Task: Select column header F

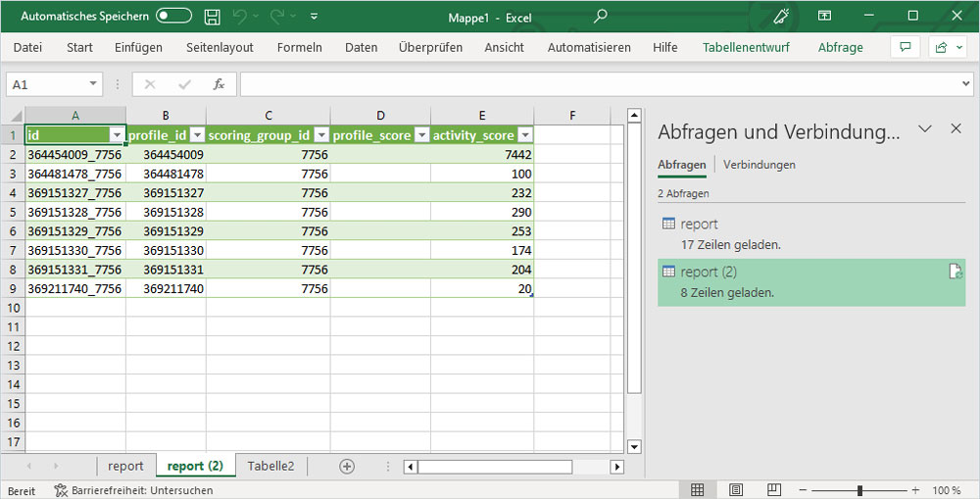Action: click(x=572, y=116)
